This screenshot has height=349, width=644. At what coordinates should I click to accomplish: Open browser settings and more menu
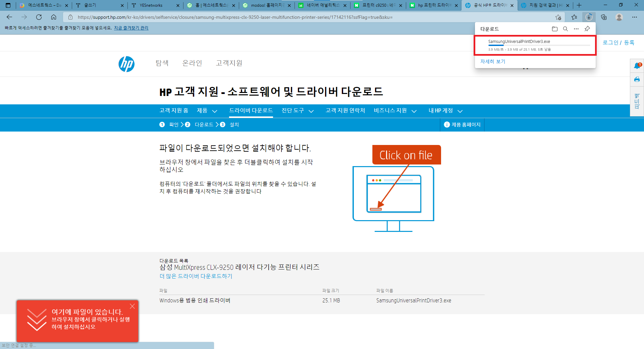pos(635,17)
